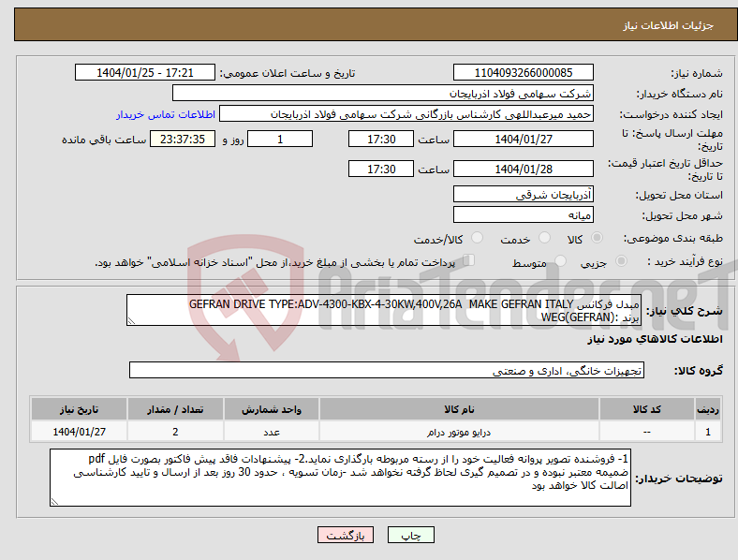
Task: Select the جزیی purchase type radio
Action: pos(621,260)
